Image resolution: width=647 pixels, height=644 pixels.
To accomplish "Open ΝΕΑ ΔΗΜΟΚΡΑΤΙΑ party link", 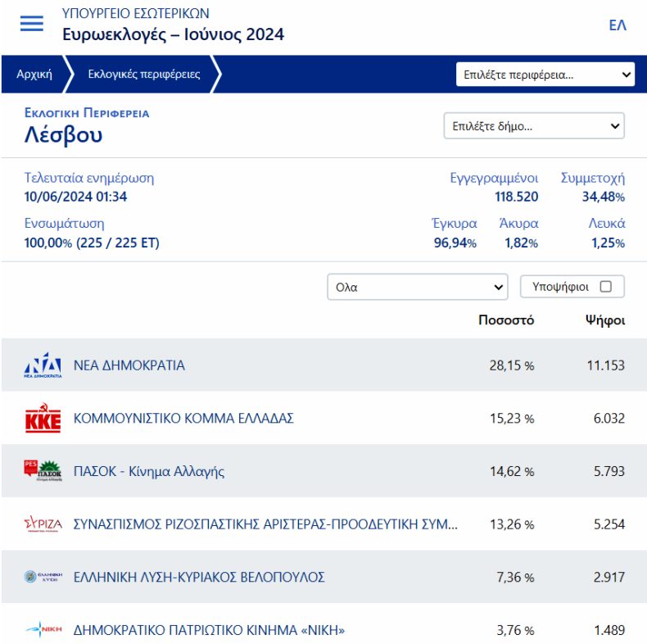I will click(129, 365).
